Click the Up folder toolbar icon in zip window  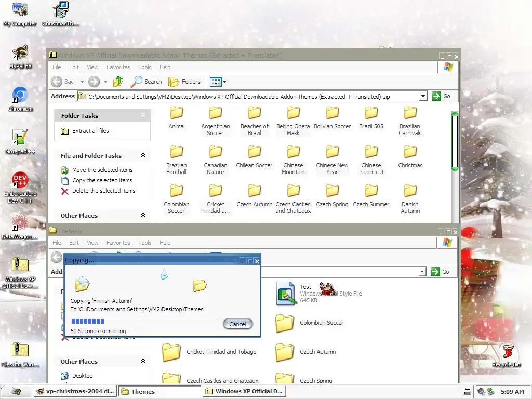(118, 82)
